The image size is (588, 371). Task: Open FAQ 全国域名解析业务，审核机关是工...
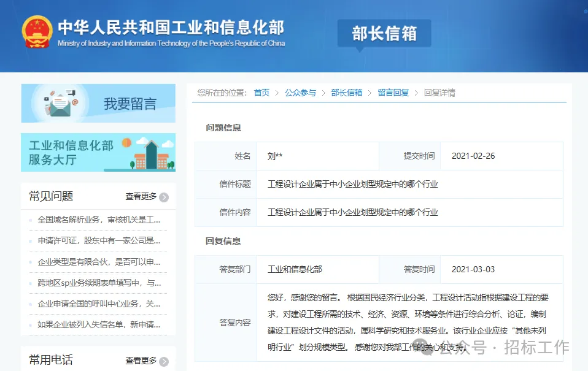pos(99,220)
